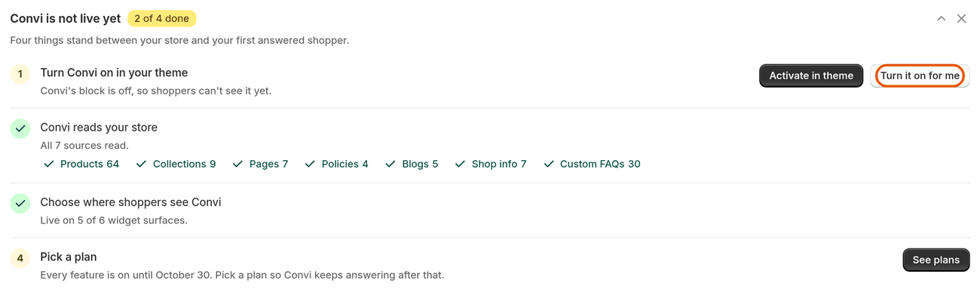Open the Pick a plan step
The width and height of the screenshot is (980, 302).
coord(490,266)
